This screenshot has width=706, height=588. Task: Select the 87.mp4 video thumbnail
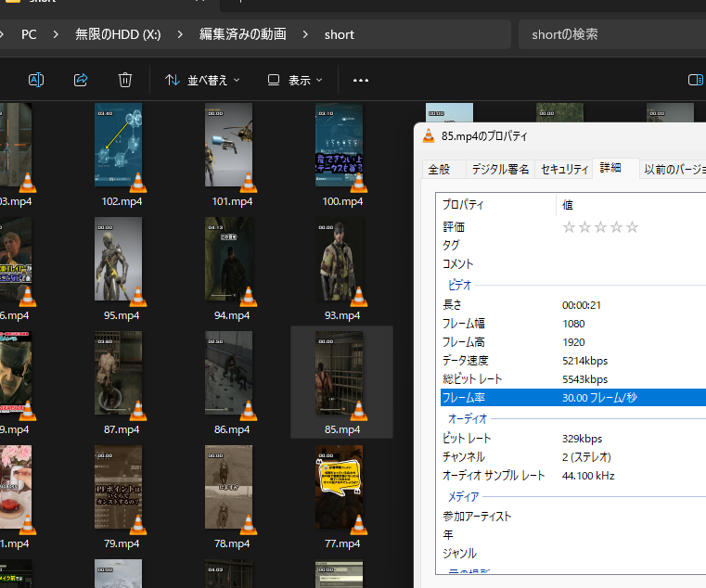coord(119,373)
